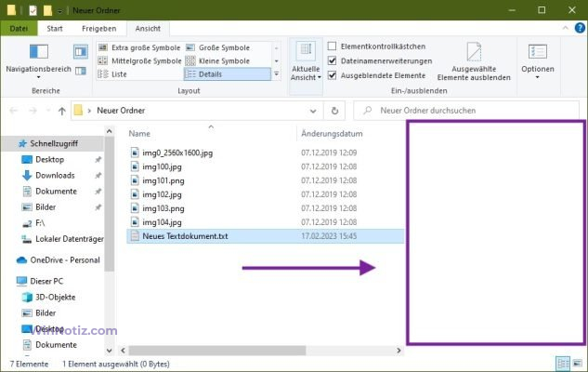Switch to large thumbnails view in status bar
This screenshot has width=588, height=372.
pos(578,364)
